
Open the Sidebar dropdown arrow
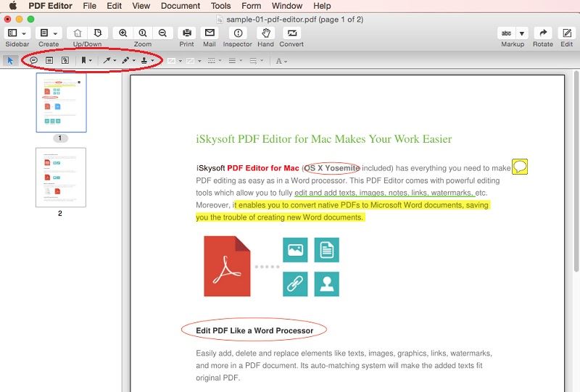pos(24,33)
